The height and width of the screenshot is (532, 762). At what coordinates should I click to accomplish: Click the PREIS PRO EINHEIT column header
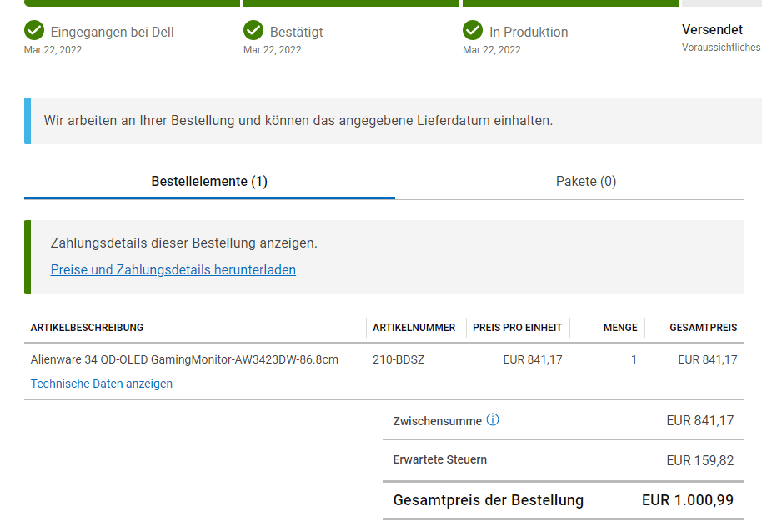(517, 328)
